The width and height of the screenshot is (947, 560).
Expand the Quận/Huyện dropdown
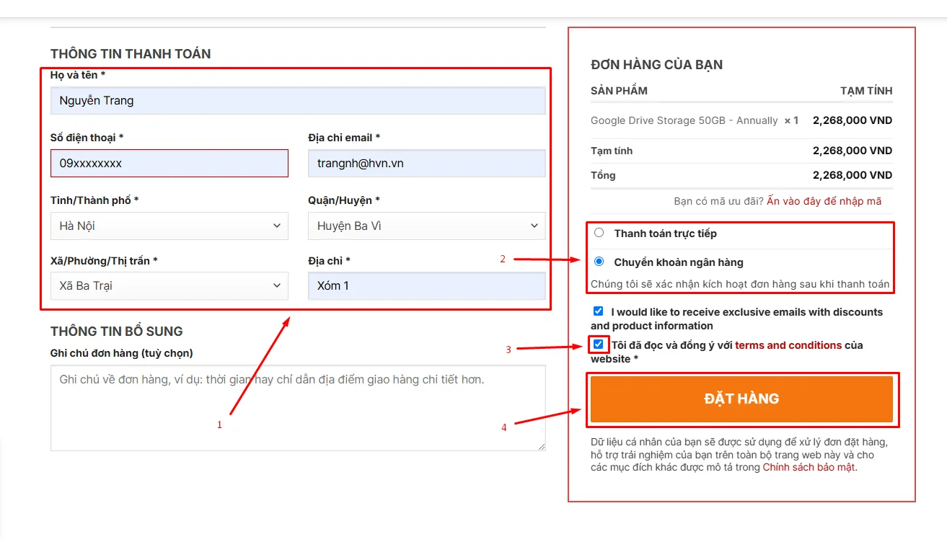click(x=426, y=226)
